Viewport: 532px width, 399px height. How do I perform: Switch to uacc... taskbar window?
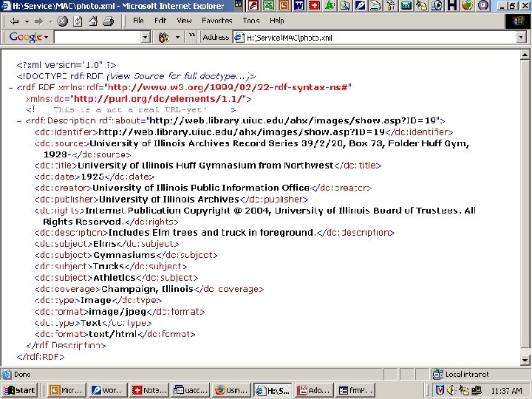191,391
